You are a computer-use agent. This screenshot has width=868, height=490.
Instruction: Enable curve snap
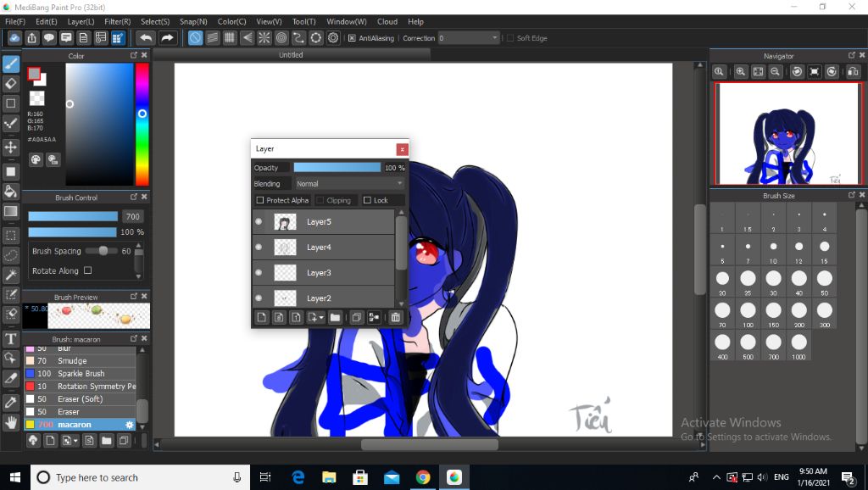point(298,37)
